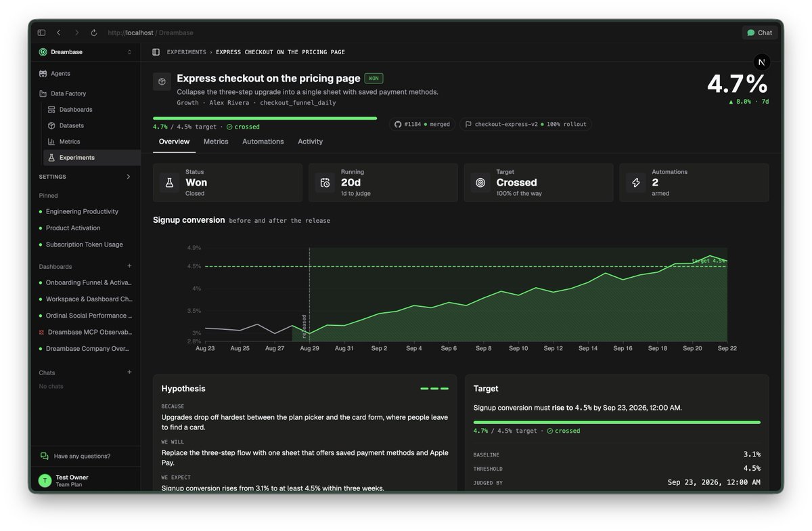The image size is (812, 531).
Task: Reload the page with the refresh icon
Action: (94, 33)
